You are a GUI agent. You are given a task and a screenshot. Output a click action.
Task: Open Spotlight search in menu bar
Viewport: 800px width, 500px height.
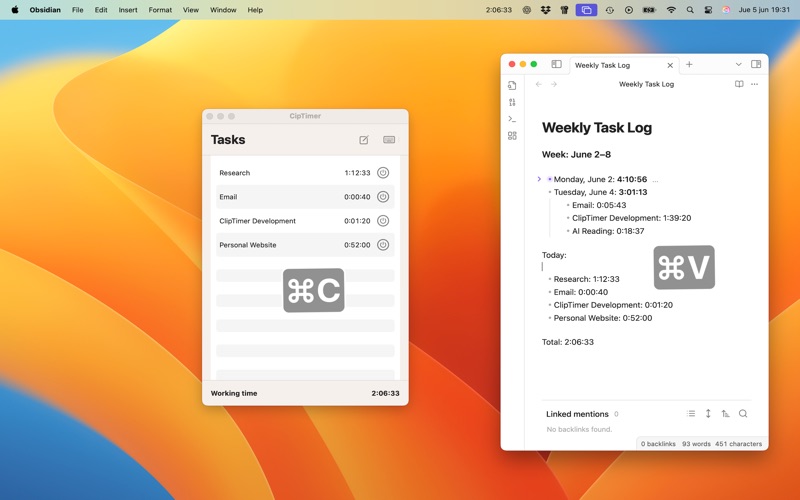click(x=690, y=10)
